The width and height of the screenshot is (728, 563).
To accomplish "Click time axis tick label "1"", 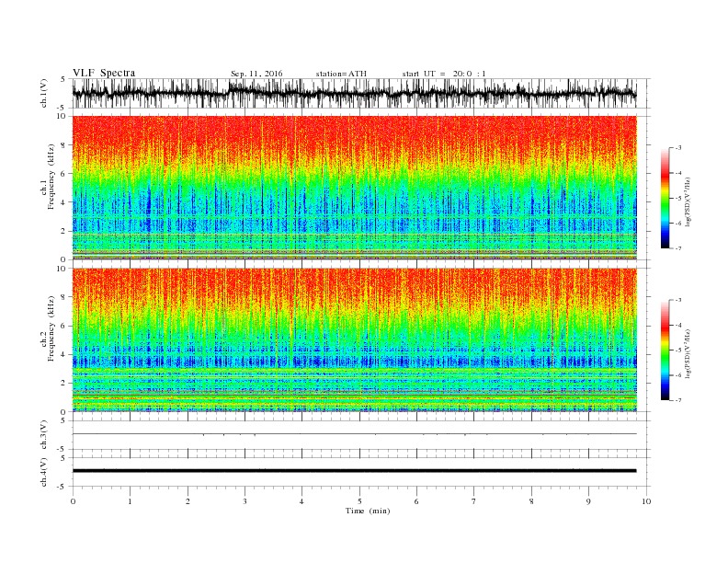I will tap(130, 501).
